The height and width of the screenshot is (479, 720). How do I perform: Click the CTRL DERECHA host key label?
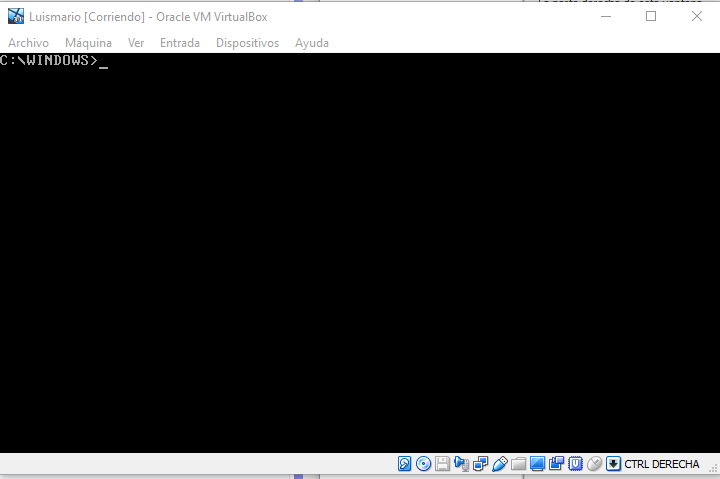[662, 464]
